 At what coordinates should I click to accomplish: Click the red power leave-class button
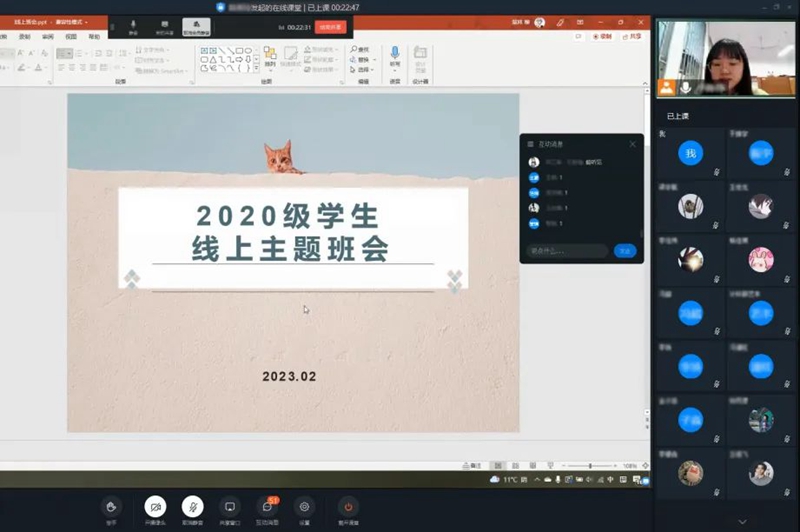347,507
